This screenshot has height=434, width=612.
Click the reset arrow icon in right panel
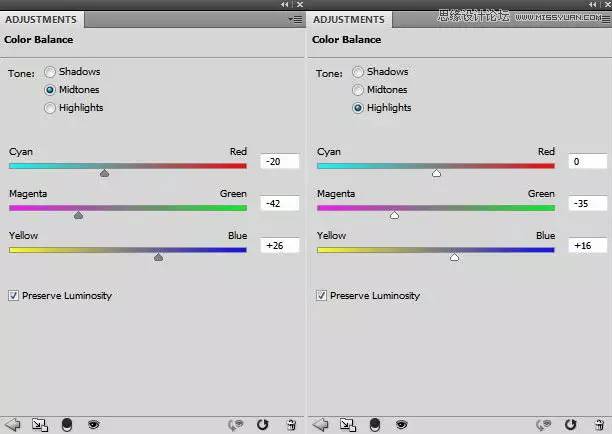(x=571, y=425)
